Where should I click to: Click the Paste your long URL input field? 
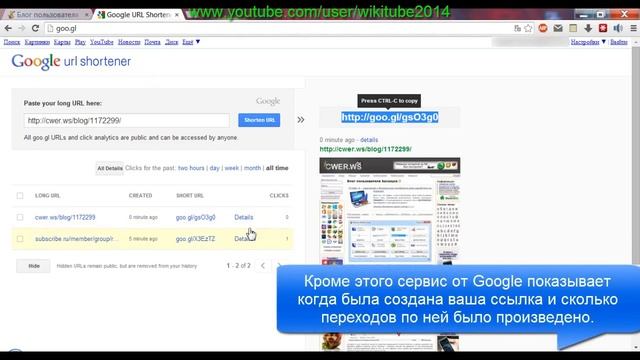[127, 120]
